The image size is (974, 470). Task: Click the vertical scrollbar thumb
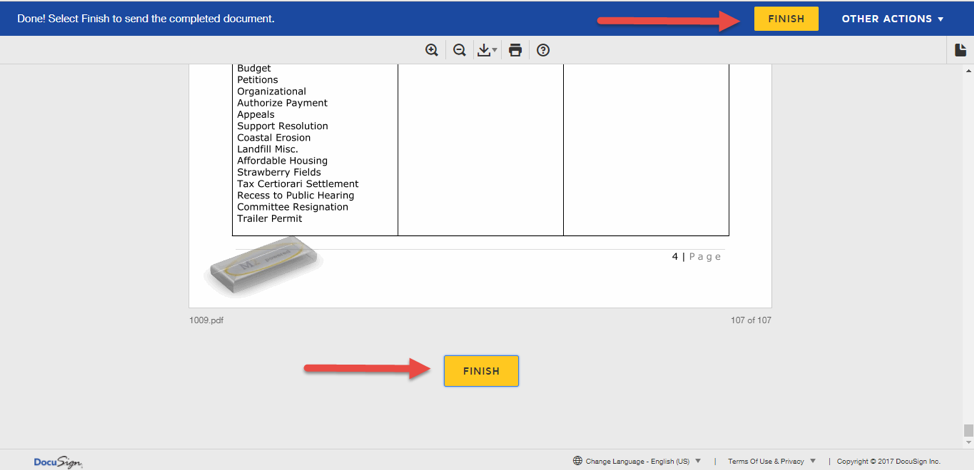coord(967,431)
